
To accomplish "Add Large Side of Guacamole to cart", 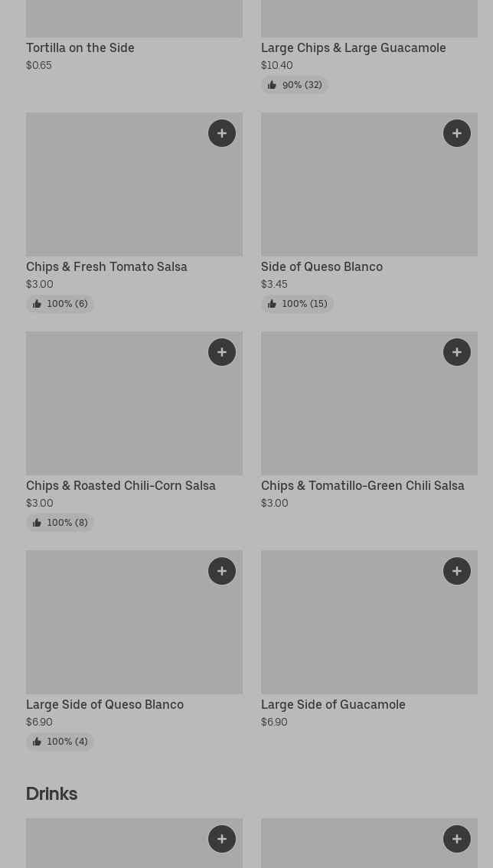I will [457, 571].
